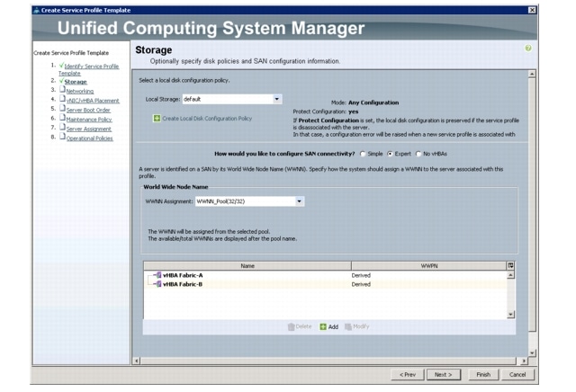Image resolution: width=576 pixels, height=392 pixels.
Task: Click the green checkmark beside Storage step
Action: (61, 81)
